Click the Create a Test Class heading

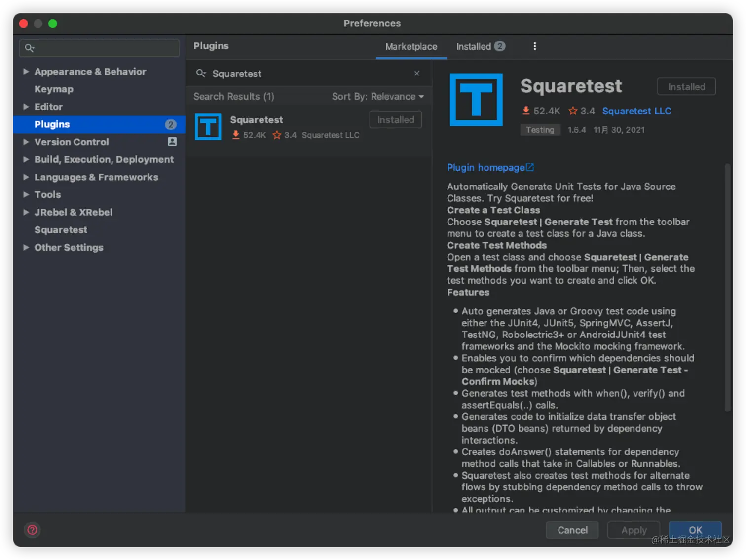pos(493,210)
